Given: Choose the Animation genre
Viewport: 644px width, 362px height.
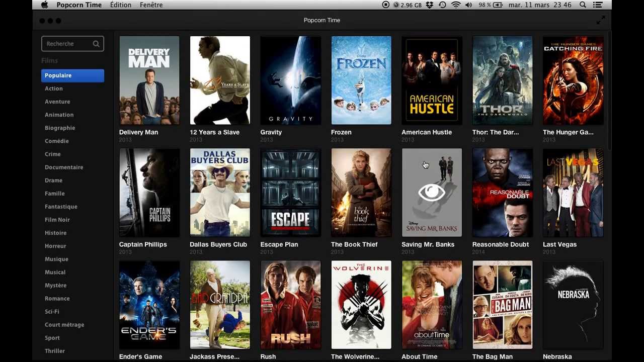Looking at the screenshot, I should point(59,115).
